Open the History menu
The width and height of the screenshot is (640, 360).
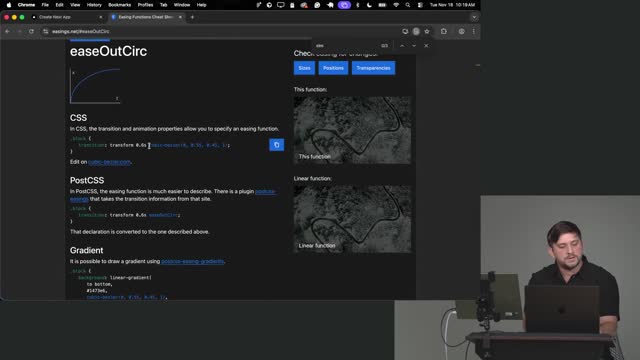coord(94,5)
